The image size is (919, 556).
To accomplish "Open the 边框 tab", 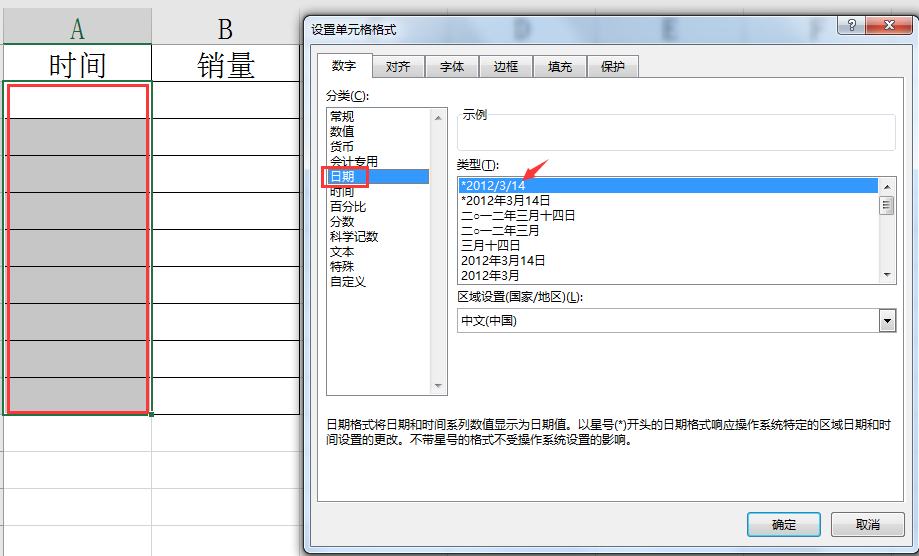I will pos(506,67).
